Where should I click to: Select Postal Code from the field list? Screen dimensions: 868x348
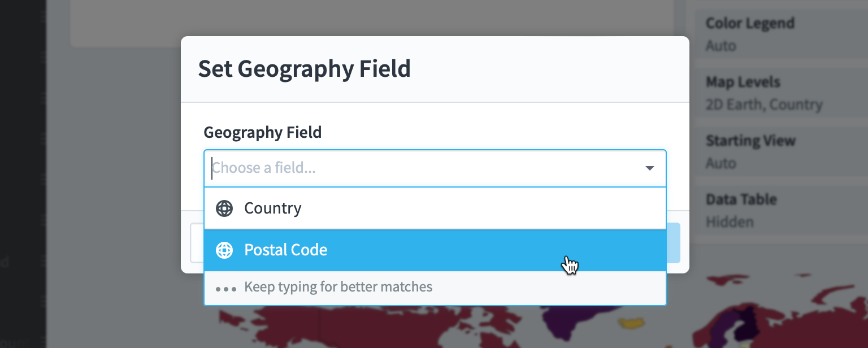(x=435, y=250)
